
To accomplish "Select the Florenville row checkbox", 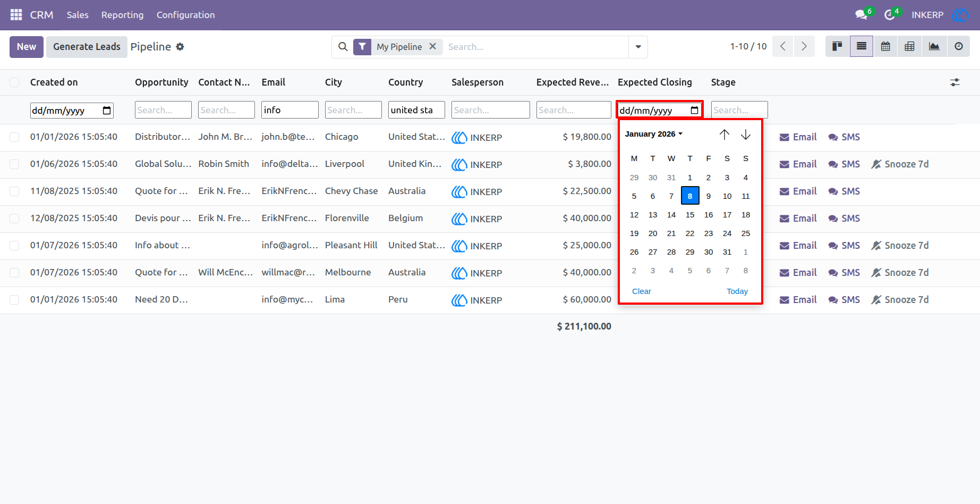I will tap(14, 219).
